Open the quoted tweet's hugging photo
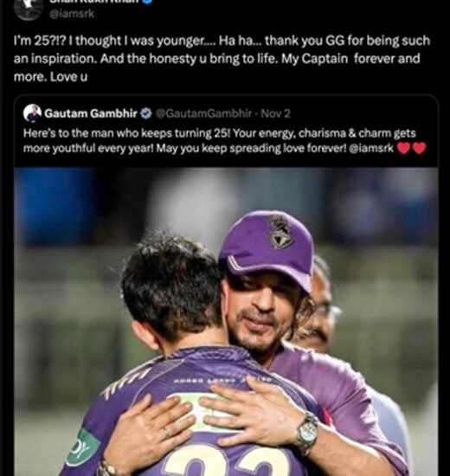This screenshot has width=450, height=476. click(x=226, y=321)
